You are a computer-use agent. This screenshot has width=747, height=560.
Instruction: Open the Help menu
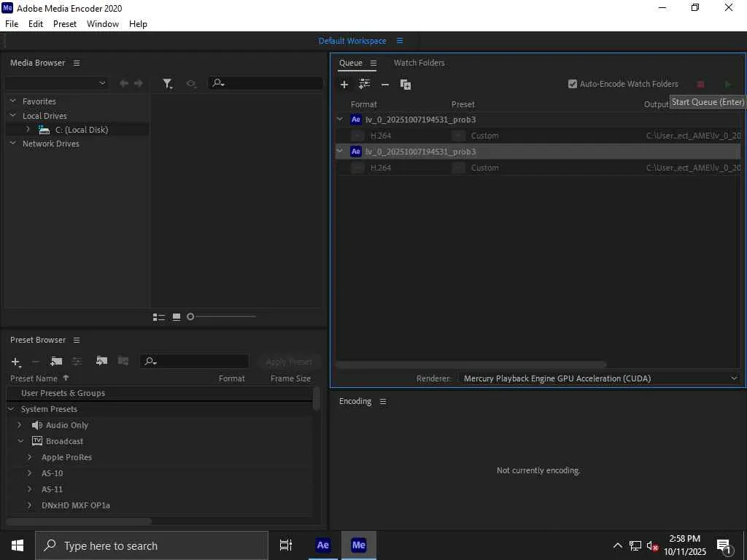[x=138, y=24]
